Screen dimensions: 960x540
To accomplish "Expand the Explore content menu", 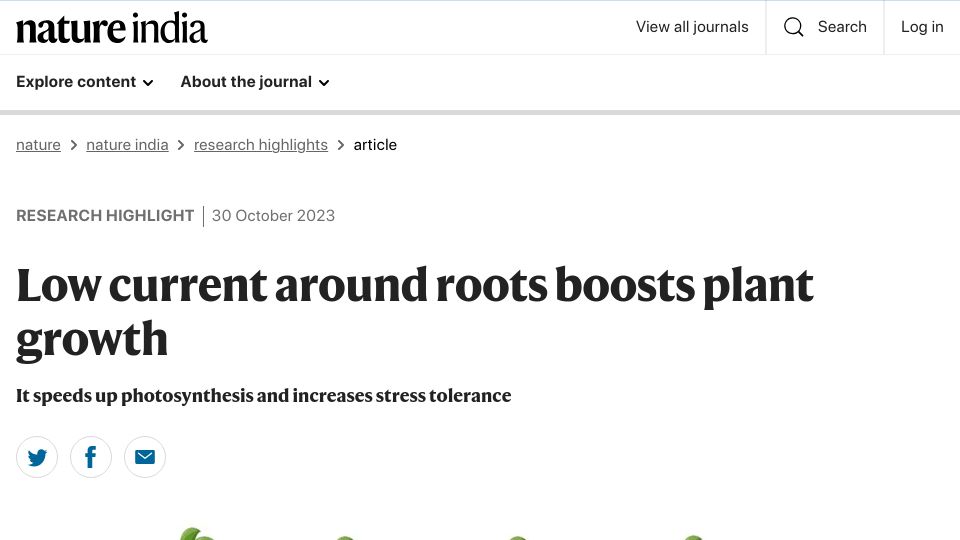I will point(84,82).
